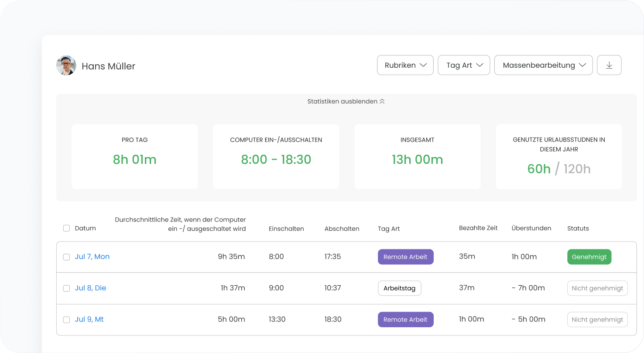Open the Jul 7, Mon date link
The width and height of the screenshot is (644, 353).
(x=92, y=256)
